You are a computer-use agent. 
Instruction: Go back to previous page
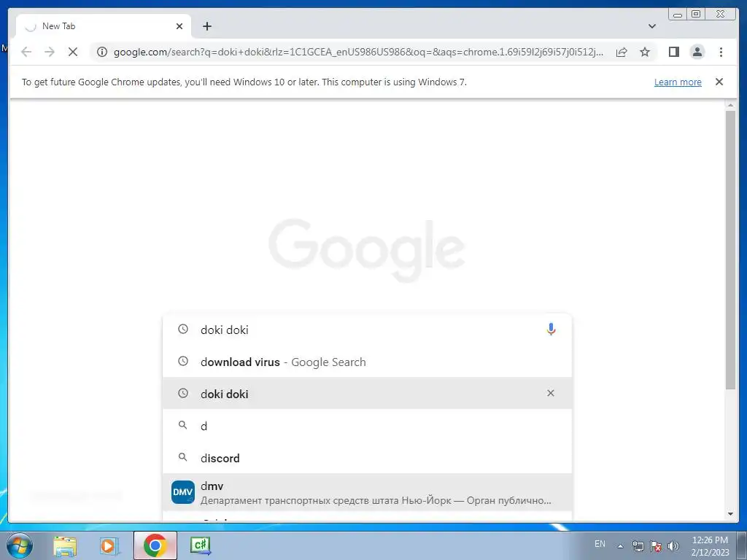pos(26,52)
